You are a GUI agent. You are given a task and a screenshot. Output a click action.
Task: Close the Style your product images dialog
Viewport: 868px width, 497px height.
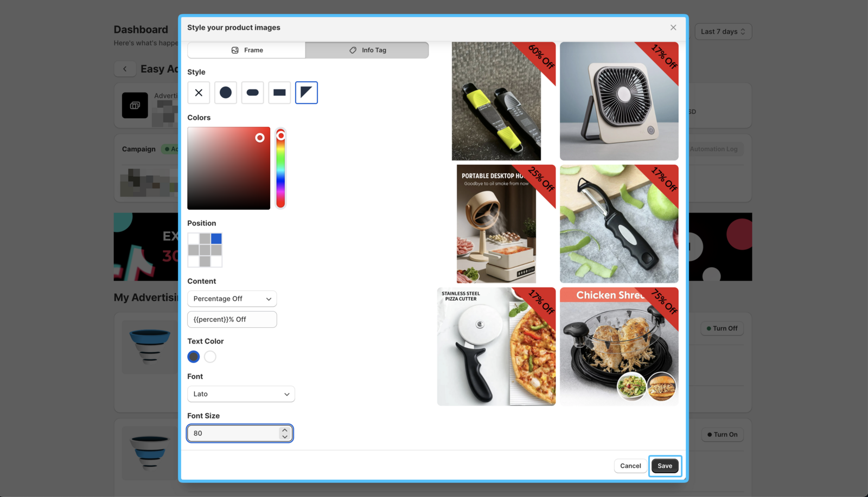point(673,28)
